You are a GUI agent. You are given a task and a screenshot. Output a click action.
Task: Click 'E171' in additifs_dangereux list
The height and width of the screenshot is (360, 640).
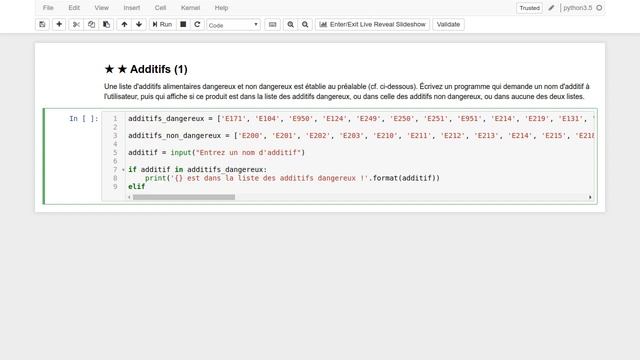(234, 119)
